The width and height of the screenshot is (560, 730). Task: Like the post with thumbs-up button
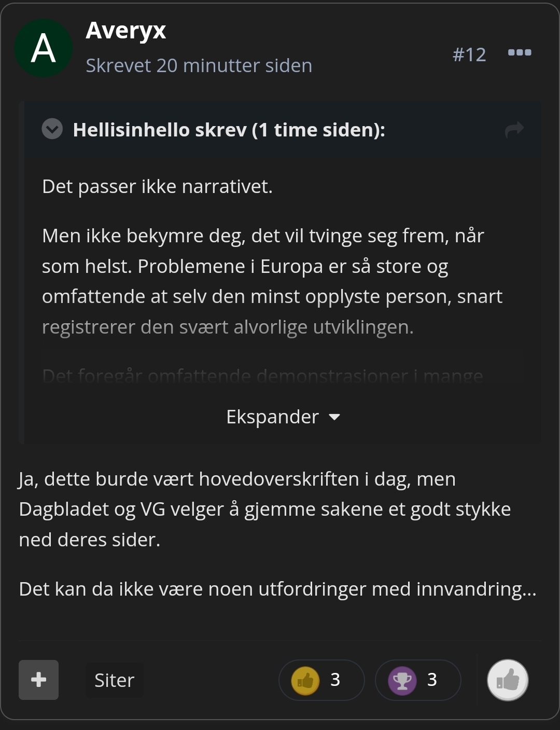pos(508,680)
